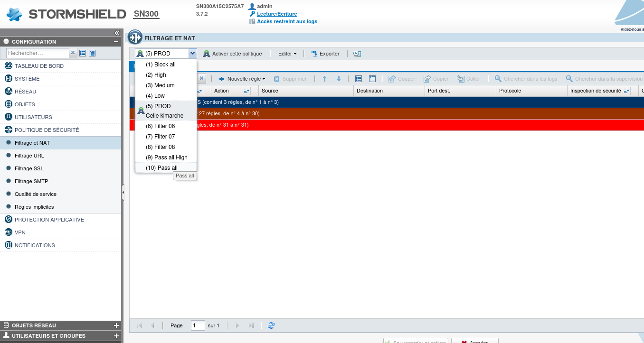This screenshot has width=644, height=343.
Task: Click the date/clock card toolbar icon
Action: click(x=357, y=54)
